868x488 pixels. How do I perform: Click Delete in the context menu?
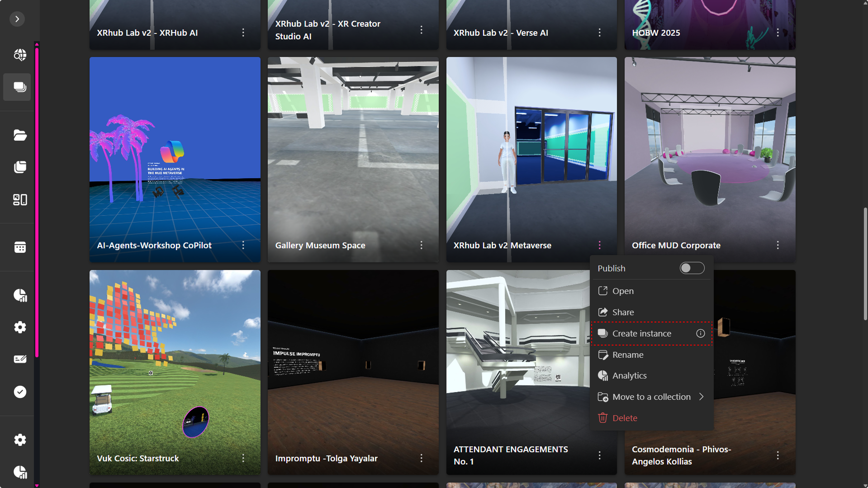[x=624, y=418]
